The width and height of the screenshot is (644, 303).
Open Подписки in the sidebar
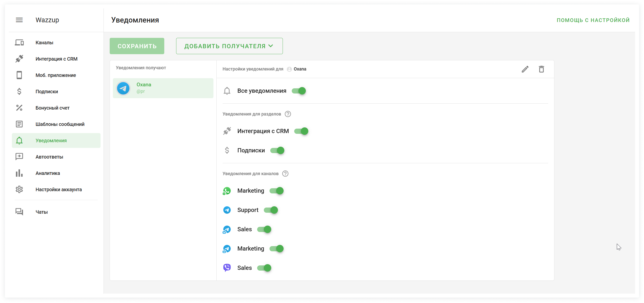pyautogui.click(x=56, y=92)
